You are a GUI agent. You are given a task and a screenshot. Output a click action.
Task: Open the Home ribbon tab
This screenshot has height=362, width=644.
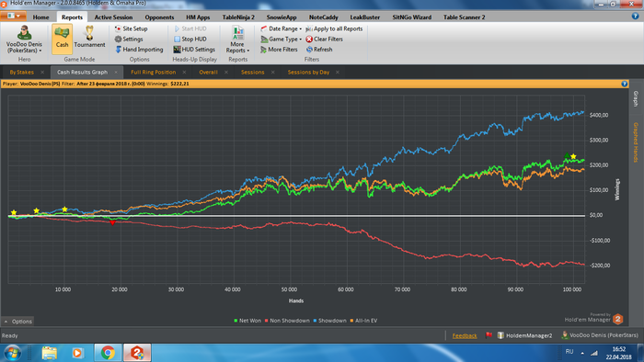click(x=40, y=17)
